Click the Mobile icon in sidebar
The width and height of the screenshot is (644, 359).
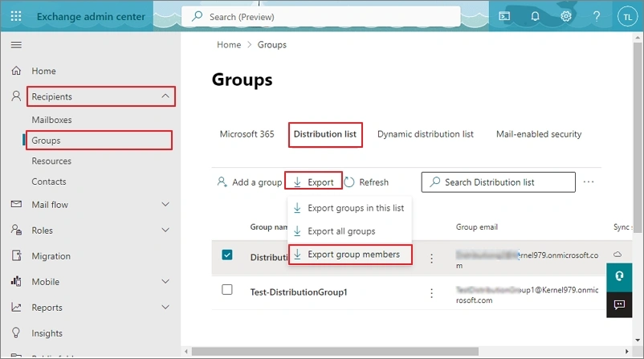16,281
